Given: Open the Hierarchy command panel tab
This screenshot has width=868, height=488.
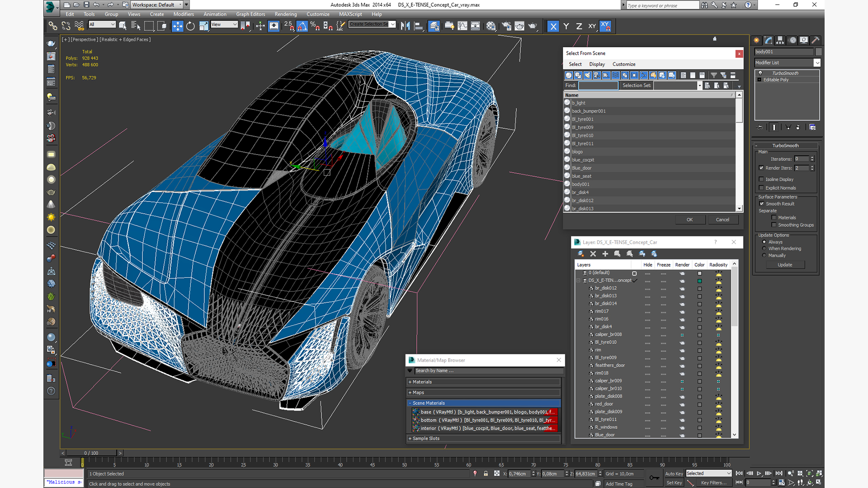Looking at the screenshot, I should coord(780,40).
